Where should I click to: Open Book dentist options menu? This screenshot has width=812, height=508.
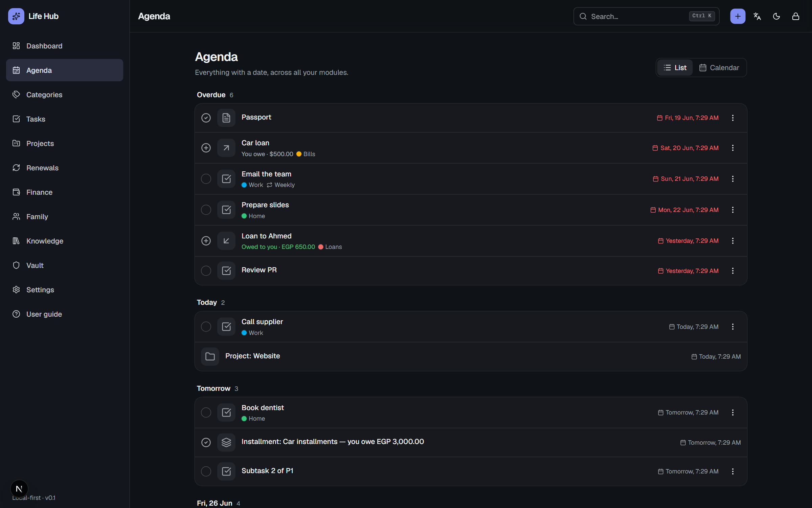pyautogui.click(x=733, y=412)
